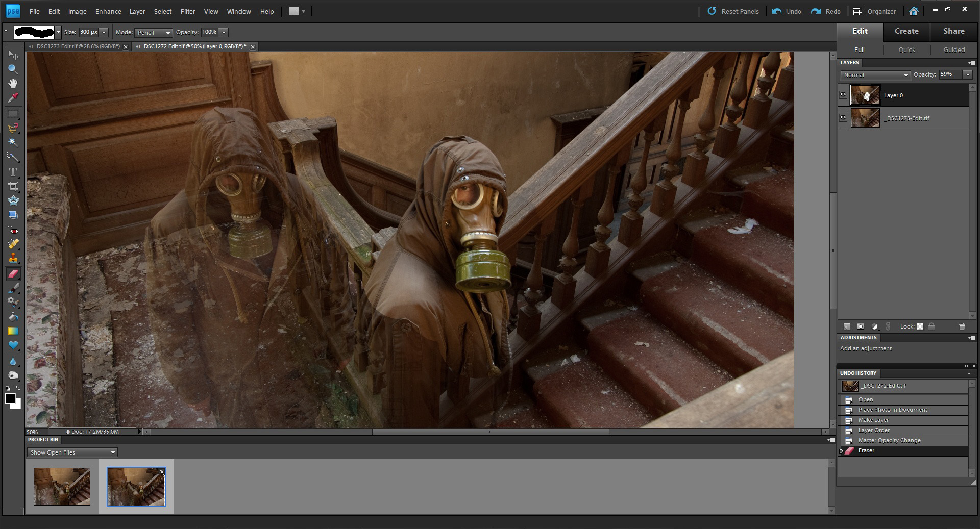This screenshot has height=529, width=980.
Task: Select the first thumbnail in Project Bin
Action: click(x=62, y=487)
